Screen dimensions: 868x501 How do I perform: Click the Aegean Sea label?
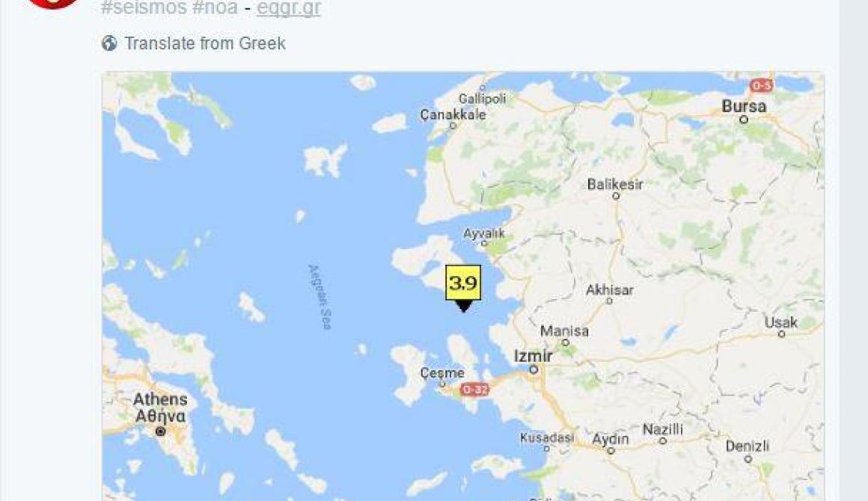[x=320, y=297]
